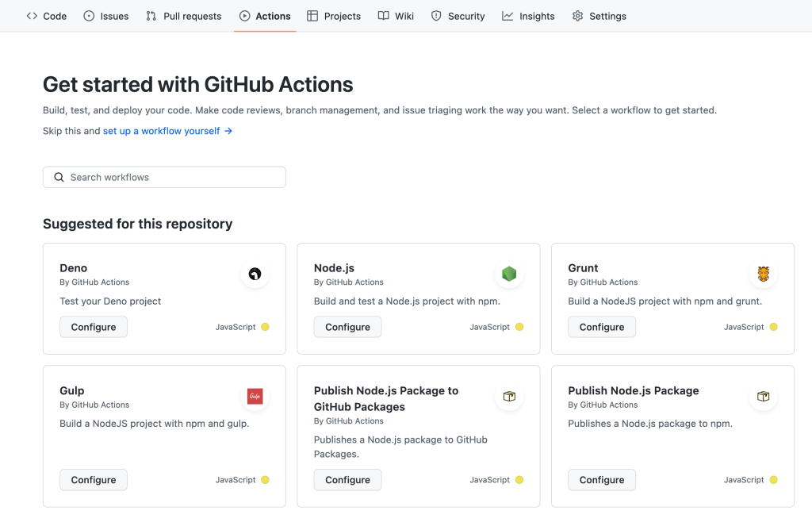Open the Pull requests tab
This screenshot has width=812, height=526.
pyautogui.click(x=186, y=16)
